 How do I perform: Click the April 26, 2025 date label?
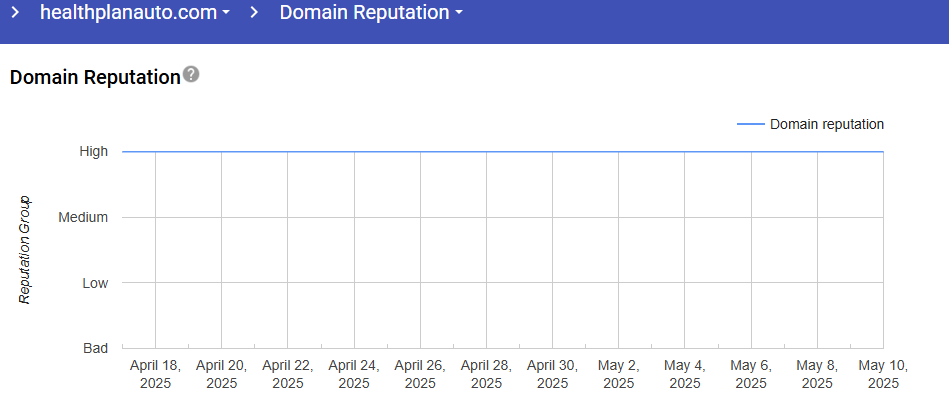click(x=420, y=374)
